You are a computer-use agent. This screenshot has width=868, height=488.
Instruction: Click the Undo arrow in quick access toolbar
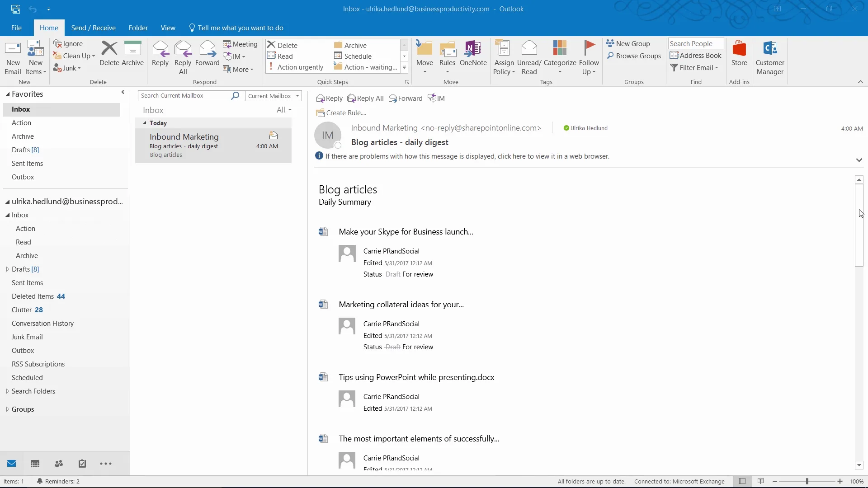(33, 9)
